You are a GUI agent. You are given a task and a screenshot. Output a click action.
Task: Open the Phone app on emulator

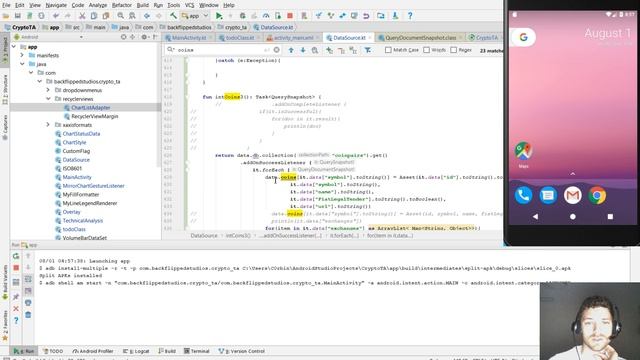(523, 196)
